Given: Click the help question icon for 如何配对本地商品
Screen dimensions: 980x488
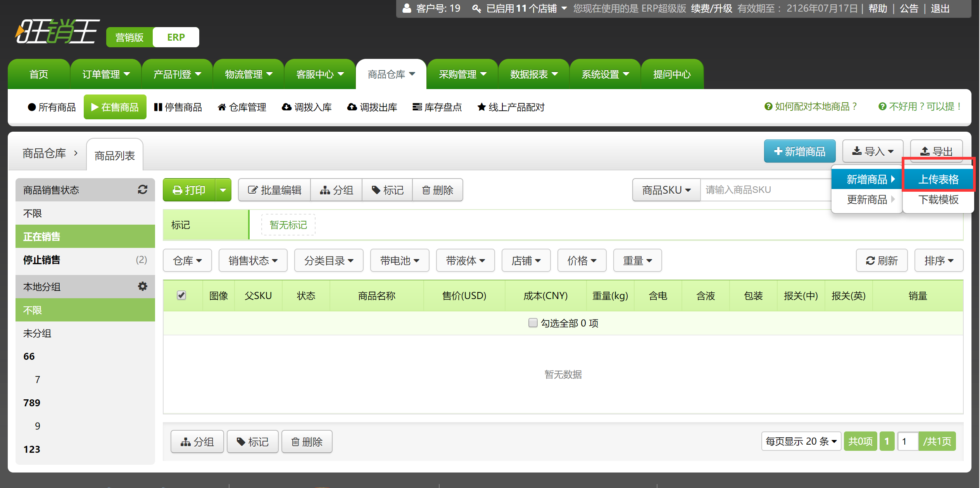Looking at the screenshot, I should [768, 107].
